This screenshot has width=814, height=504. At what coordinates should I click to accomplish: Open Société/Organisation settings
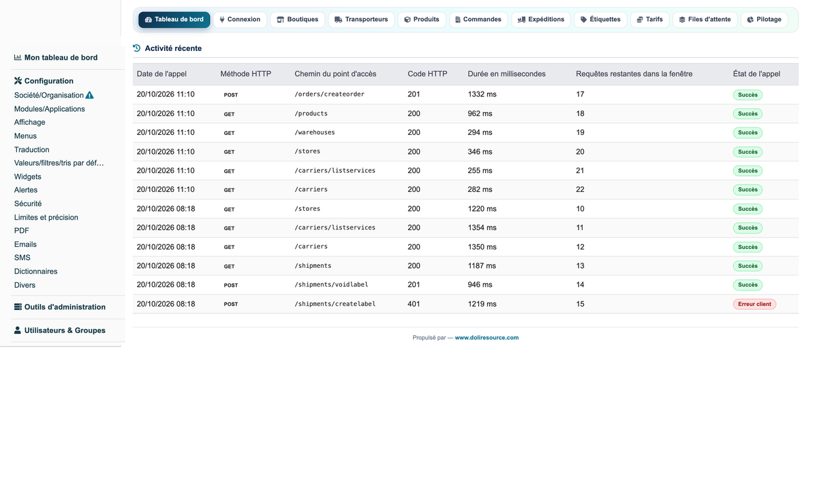click(x=49, y=95)
